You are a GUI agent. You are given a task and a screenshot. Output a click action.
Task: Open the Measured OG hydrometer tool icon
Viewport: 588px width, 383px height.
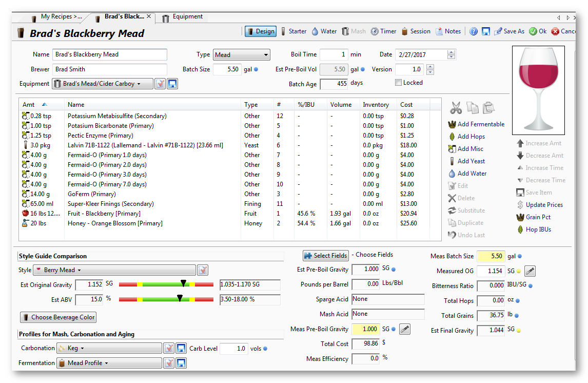point(530,271)
